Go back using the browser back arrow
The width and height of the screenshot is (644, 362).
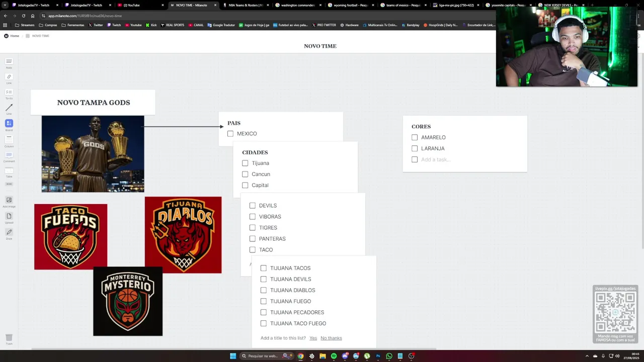(5, 16)
